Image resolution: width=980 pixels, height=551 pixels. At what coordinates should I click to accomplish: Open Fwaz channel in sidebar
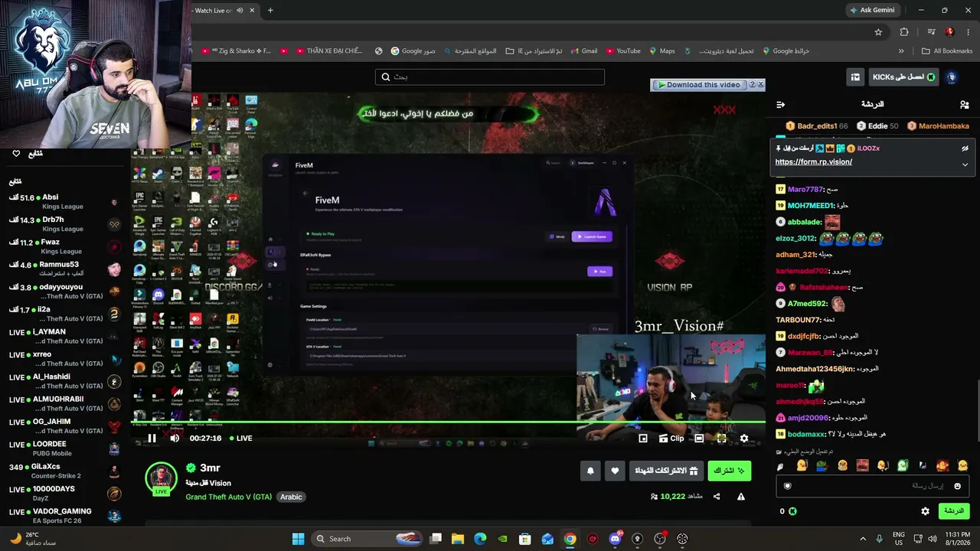[65, 246]
